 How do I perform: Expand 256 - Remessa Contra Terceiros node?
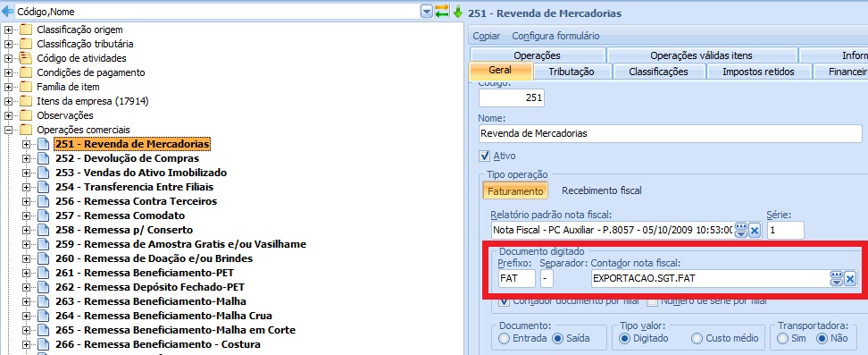pos(26,202)
